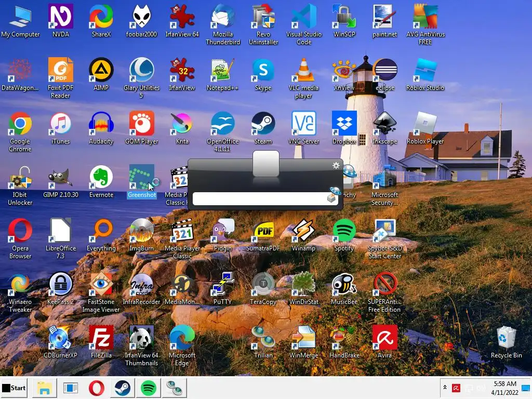The height and width of the screenshot is (399, 532).
Task: Click Microsoft Security icon
Action: pyautogui.click(x=384, y=185)
